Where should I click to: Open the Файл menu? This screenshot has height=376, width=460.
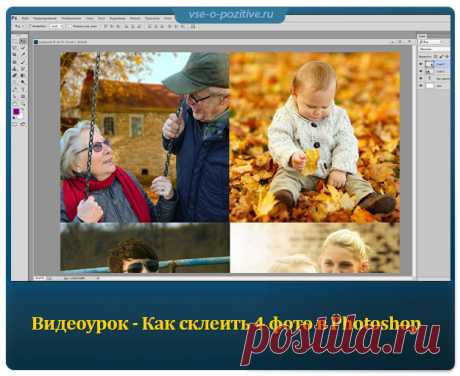25,18
